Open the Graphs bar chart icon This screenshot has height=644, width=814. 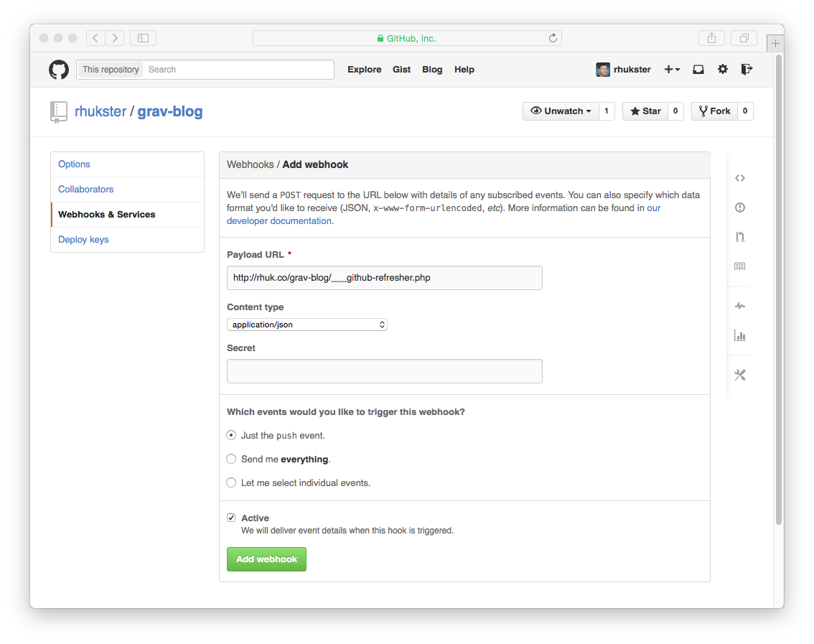(740, 335)
